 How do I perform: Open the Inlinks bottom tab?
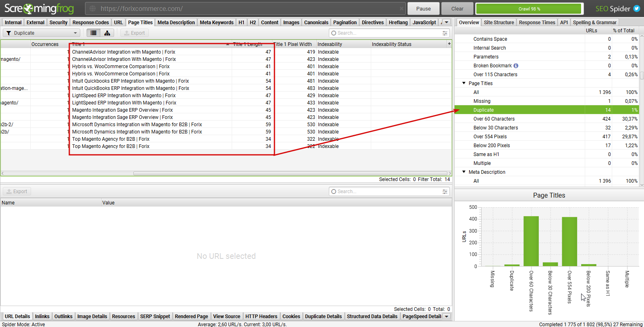coord(42,317)
